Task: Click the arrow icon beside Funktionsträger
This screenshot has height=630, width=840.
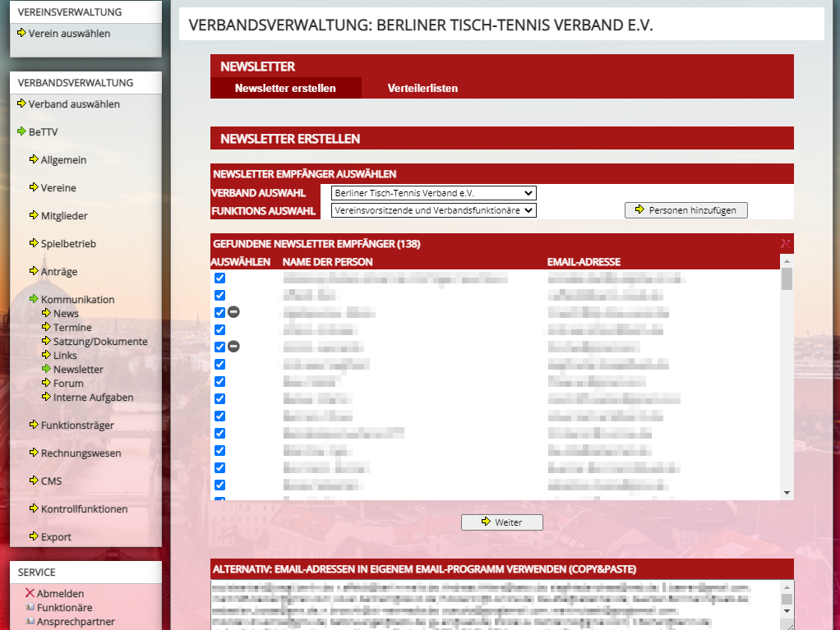Action: click(x=34, y=424)
